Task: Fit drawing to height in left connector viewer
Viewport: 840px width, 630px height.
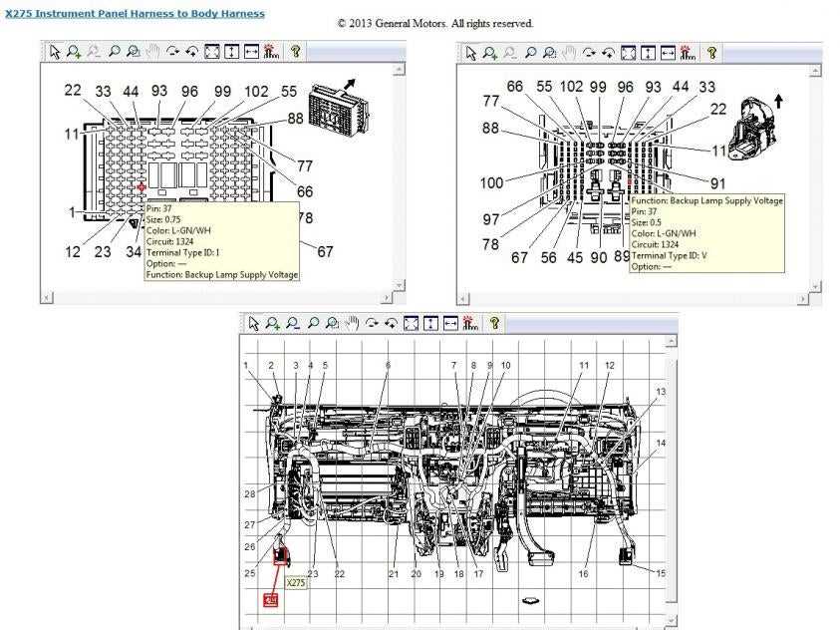Action: point(231,52)
